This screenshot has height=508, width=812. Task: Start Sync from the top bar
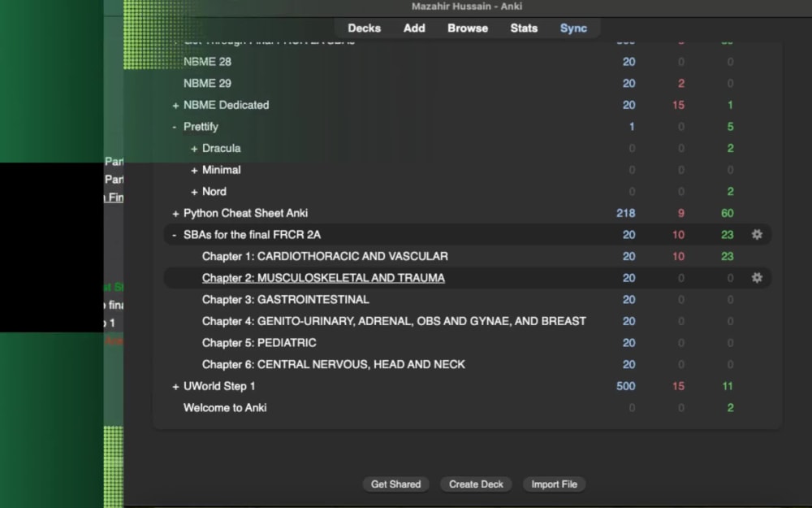click(573, 28)
